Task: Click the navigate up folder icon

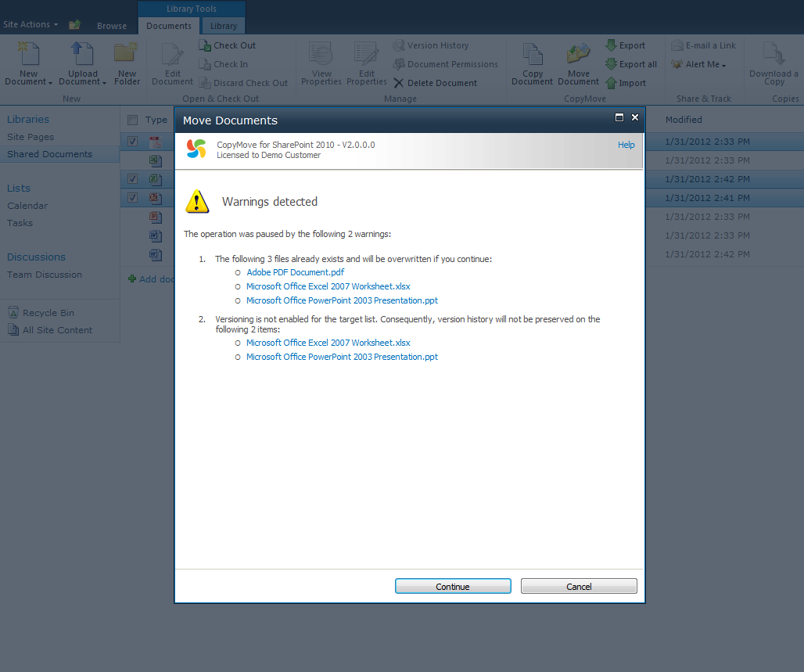Action: tap(75, 24)
